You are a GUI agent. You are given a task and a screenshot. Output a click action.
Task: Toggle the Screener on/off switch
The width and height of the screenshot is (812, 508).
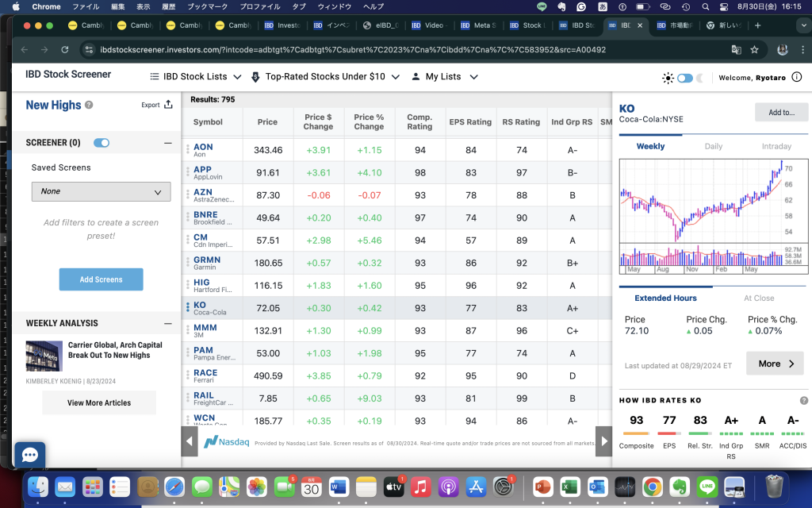[x=101, y=143]
